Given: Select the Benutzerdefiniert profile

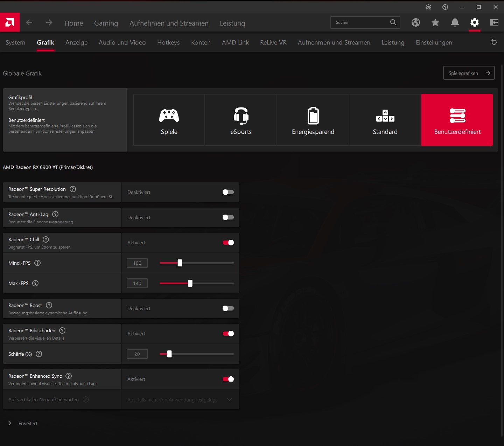Looking at the screenshot, I should [457, 120].
